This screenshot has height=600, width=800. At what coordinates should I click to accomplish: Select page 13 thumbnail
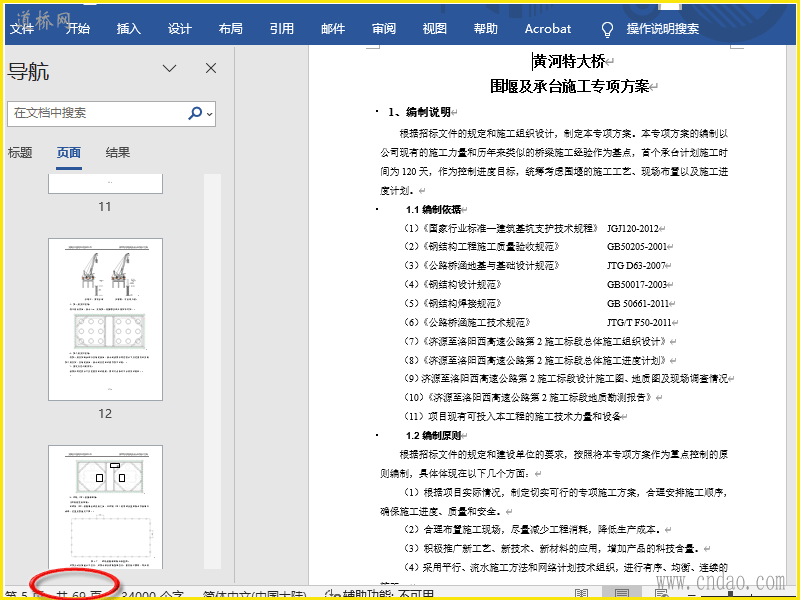pos(106,507)
